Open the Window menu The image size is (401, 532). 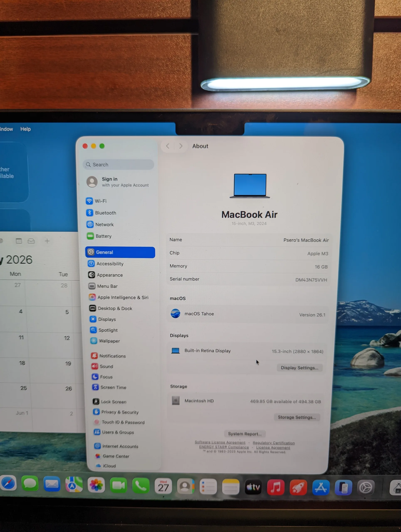click(x=6, y=129)
